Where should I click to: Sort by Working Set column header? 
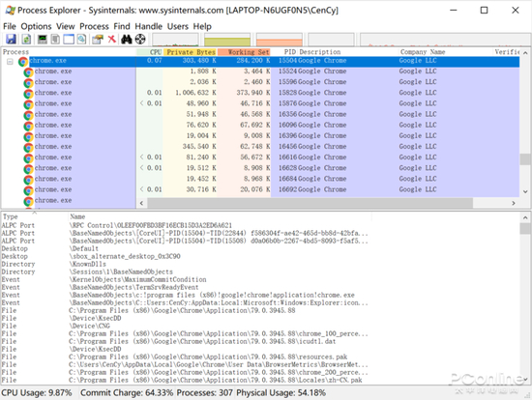coord(244,52)
